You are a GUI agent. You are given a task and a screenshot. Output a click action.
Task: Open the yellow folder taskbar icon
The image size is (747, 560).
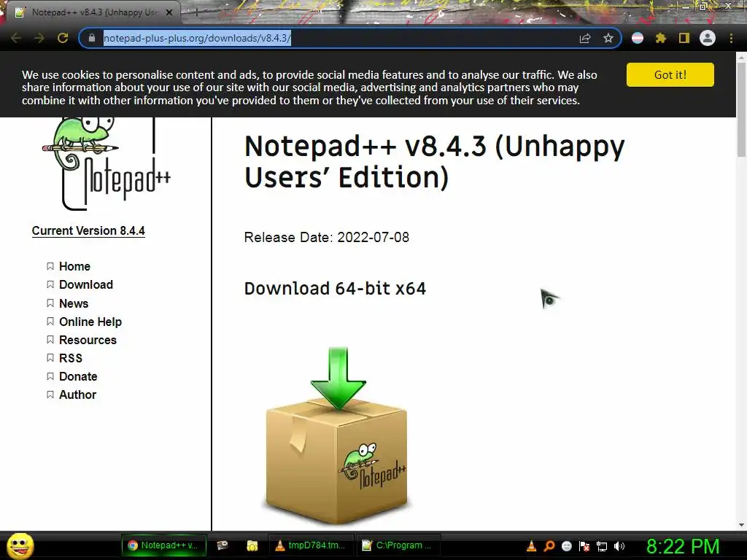pos(252,545)
